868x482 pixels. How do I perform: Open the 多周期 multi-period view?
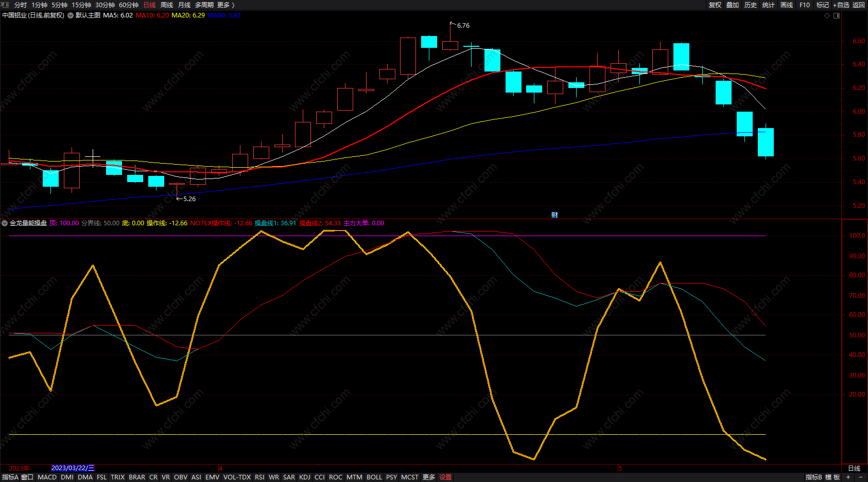point(204,5)
